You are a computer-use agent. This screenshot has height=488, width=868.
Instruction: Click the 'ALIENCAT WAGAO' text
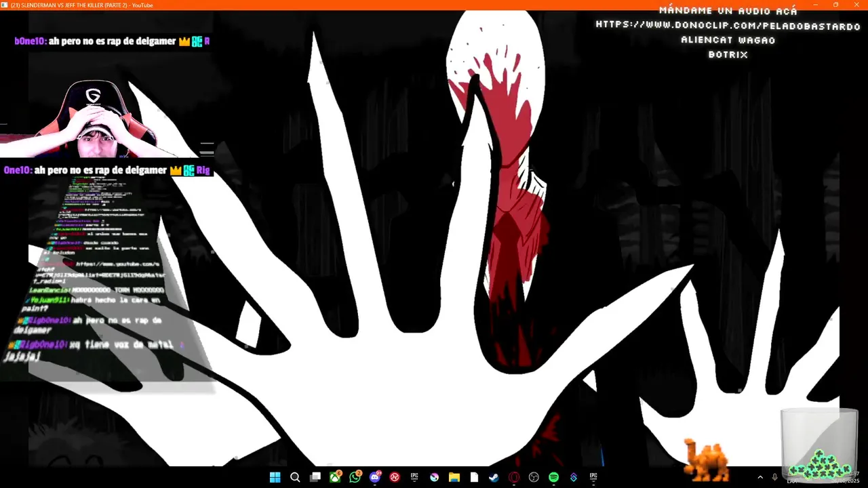point(728,40)
